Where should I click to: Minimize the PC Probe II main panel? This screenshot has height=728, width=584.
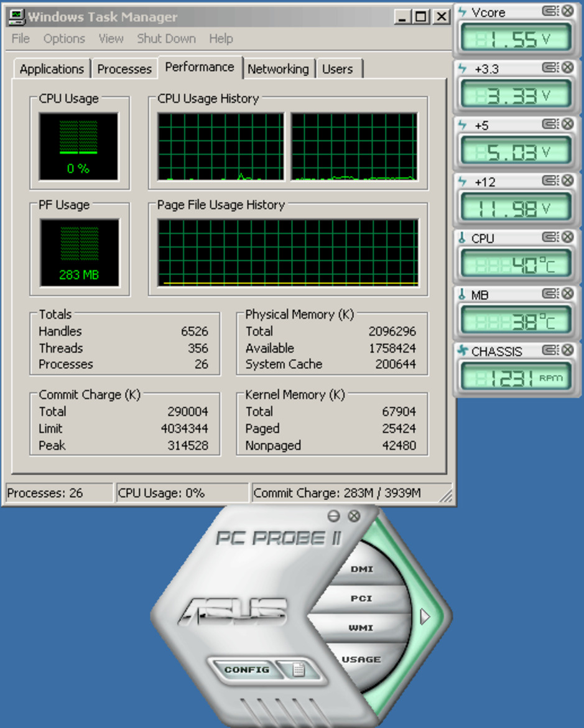(x=333, y=516)
